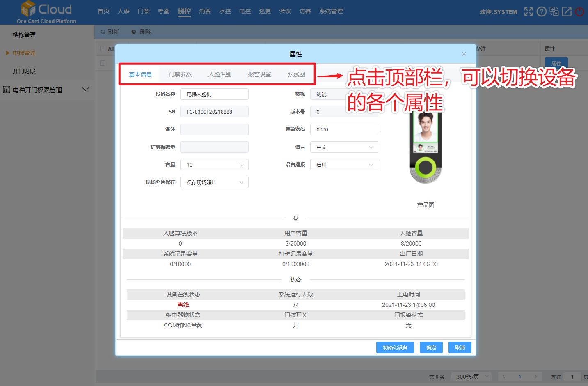Click the 菜单密码 input field

(344, 129)
